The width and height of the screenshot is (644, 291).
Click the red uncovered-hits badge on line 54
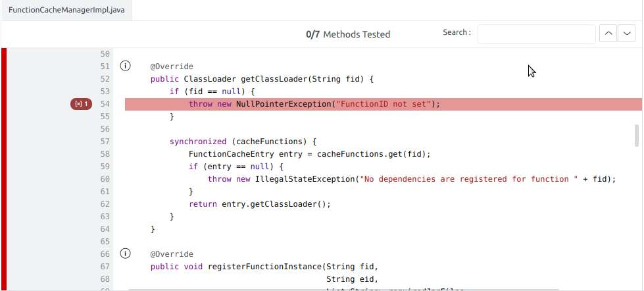click(82, 104)
